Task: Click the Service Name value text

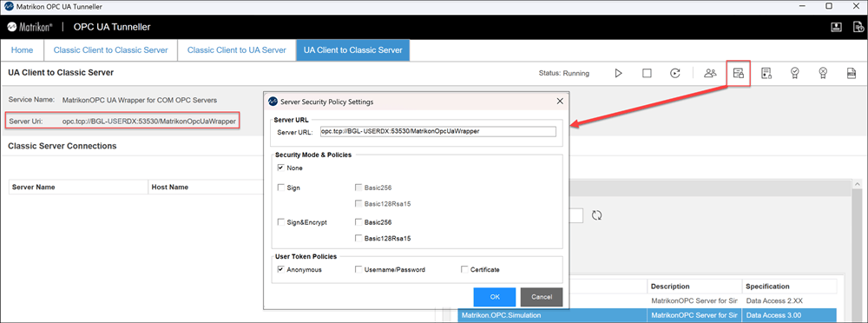Action: point(140,100)
